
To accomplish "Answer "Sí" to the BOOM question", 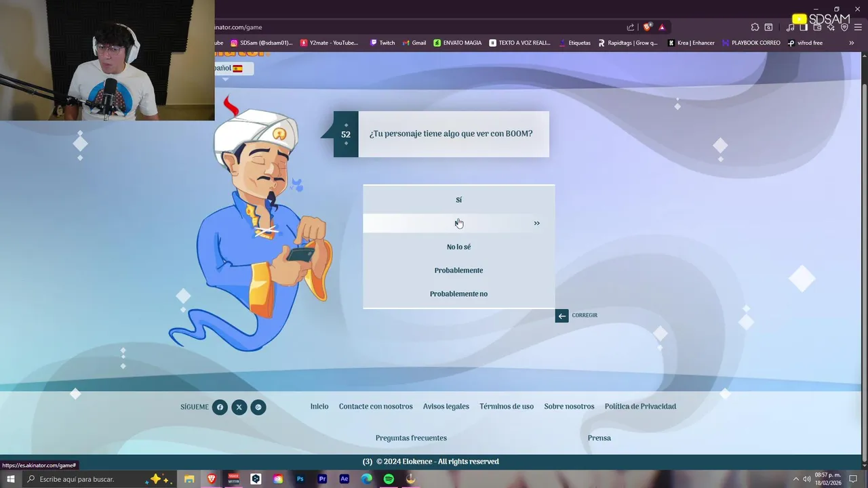I will [x=458, y=200].
